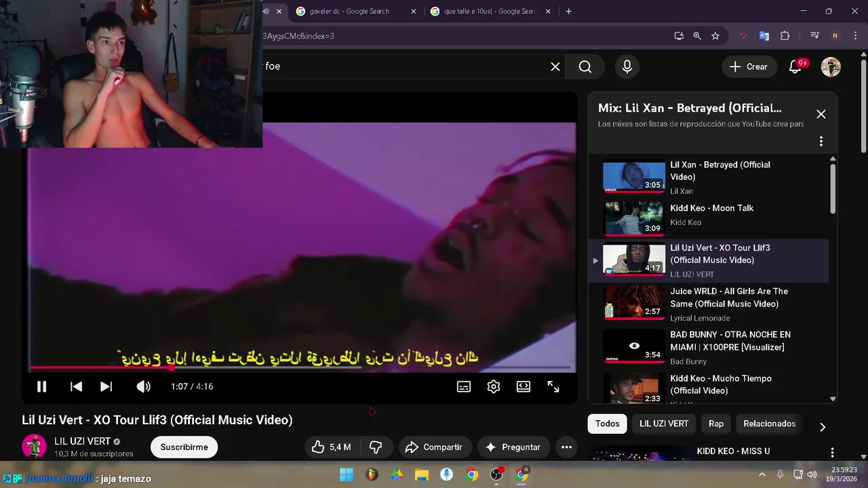This screenshot has height=488, width=868.
Task: Open mix playlist options menu
Action: point(821,141)
